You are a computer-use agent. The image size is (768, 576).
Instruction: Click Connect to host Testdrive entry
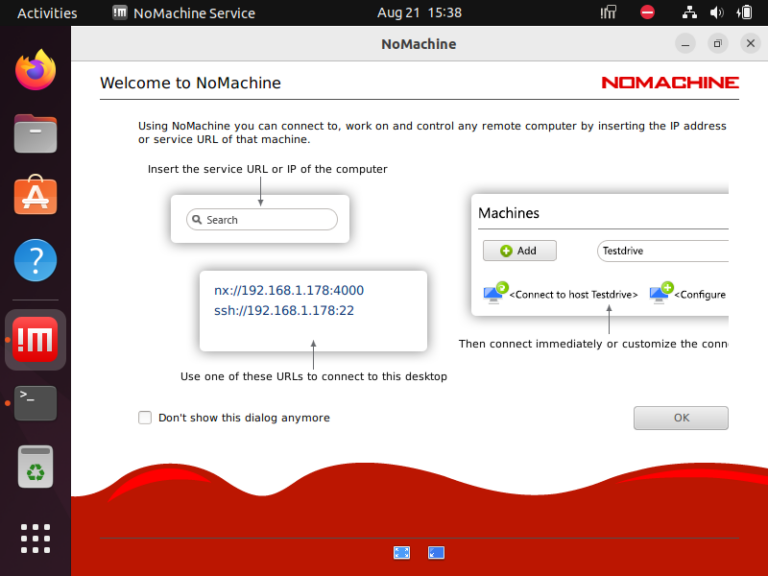tap(574, 294)
